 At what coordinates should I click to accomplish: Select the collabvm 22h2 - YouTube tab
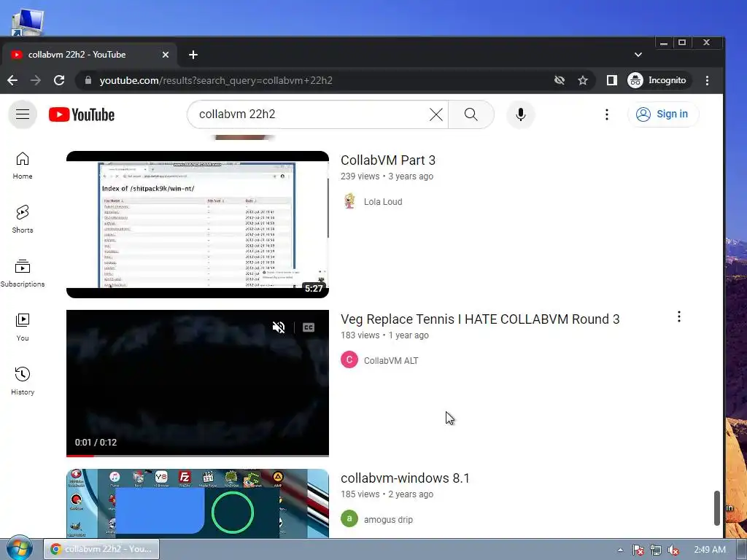88,55
